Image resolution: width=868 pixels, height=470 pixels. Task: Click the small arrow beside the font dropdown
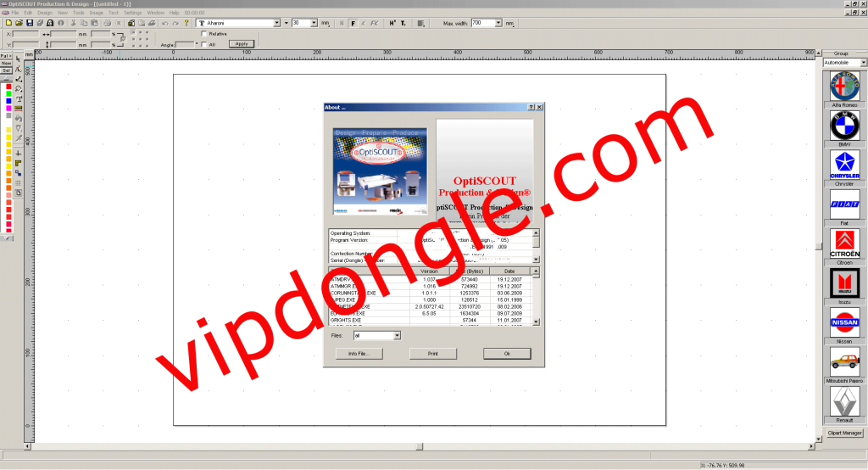(x=287, y=23)
